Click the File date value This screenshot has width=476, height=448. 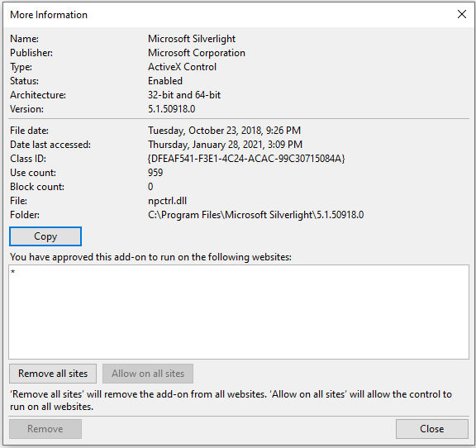(224, 131)
